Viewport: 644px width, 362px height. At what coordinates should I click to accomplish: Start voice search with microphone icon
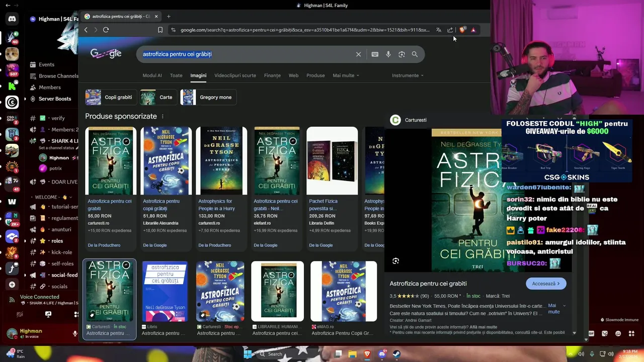pos(388,54)
